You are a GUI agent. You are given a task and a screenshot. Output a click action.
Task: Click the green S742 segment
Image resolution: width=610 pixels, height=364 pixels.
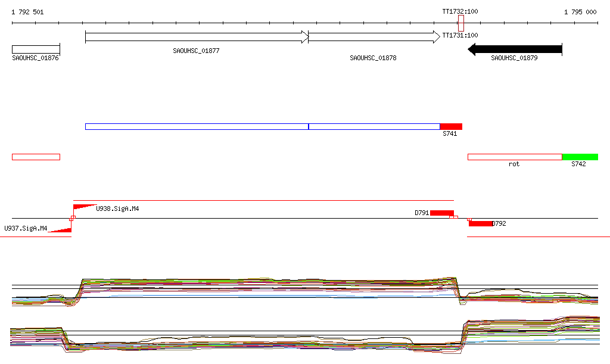click(580, 157)
